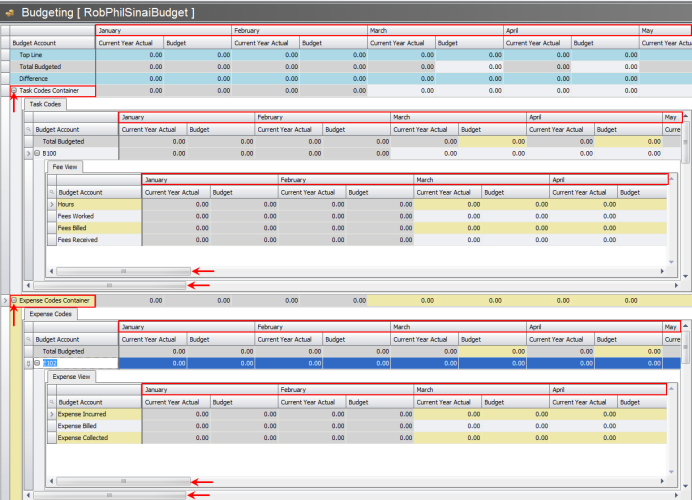Click search icon beside Expense View Budget Account header
Viewport: 692px width, 500px height.
click(x=51, y=402)
